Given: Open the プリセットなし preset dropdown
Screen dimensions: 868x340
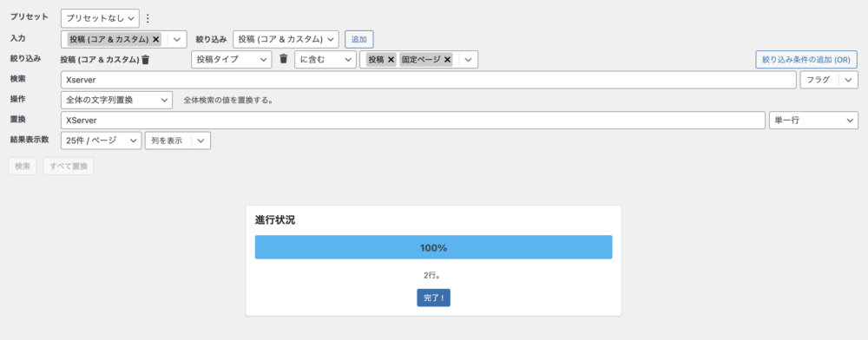Looking at the screenshot, I should click(x=100, y=18).
